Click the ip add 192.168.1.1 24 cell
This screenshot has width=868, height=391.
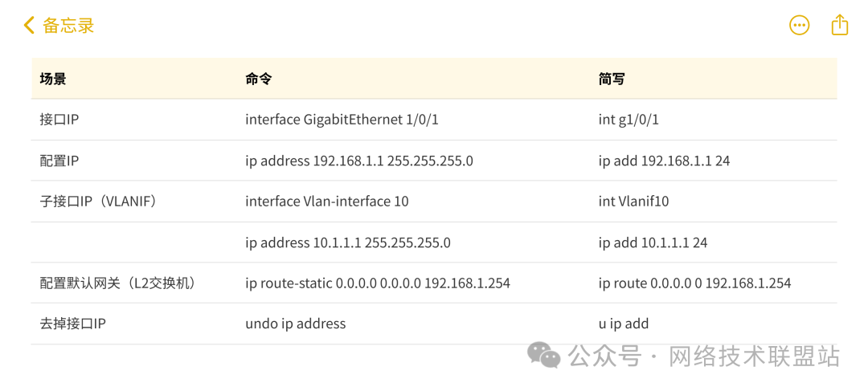[664, 161]
